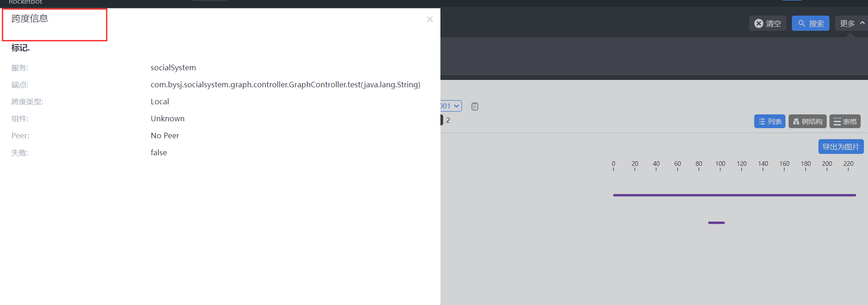
Task: Close the span info panel
Action: tap(430, 19)
